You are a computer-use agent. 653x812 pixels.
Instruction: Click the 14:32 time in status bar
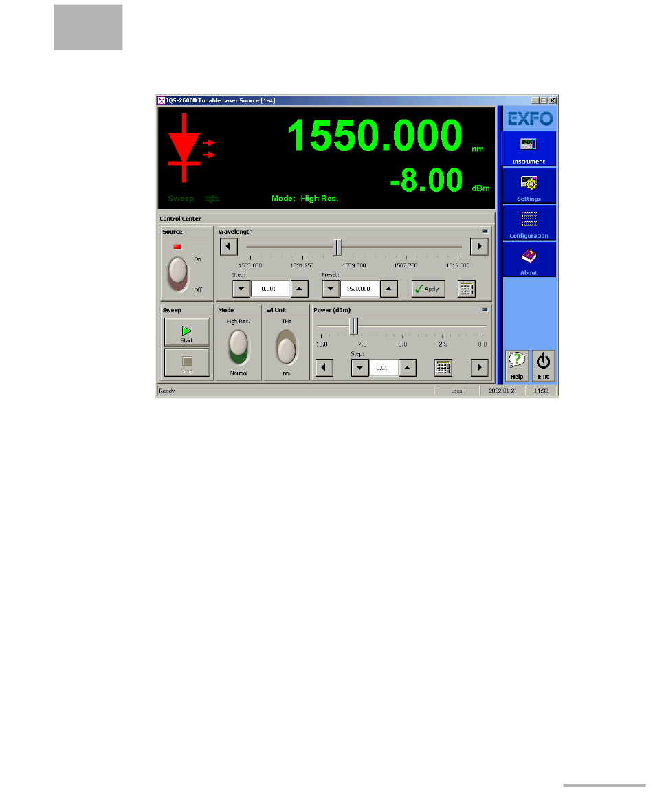tap(541, 391)
